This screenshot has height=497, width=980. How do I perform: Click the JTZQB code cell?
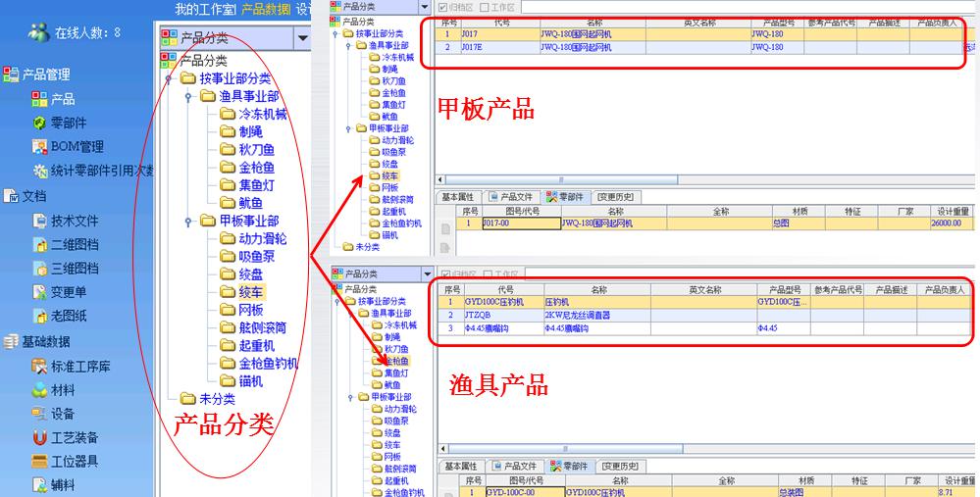click(x=503, y=316)
